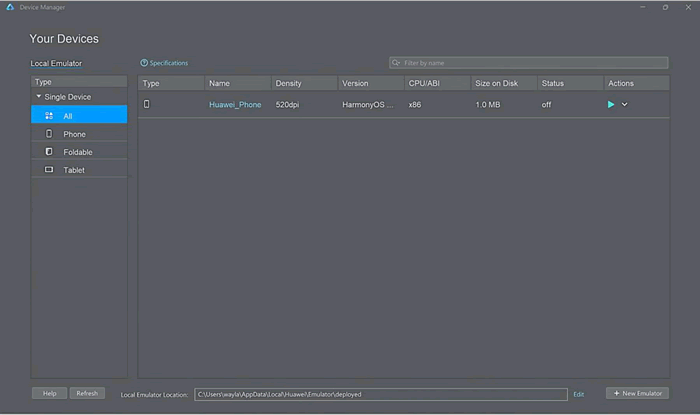
Task: Click the x86 CPU/ABI cell
Action: coord(415,104)
